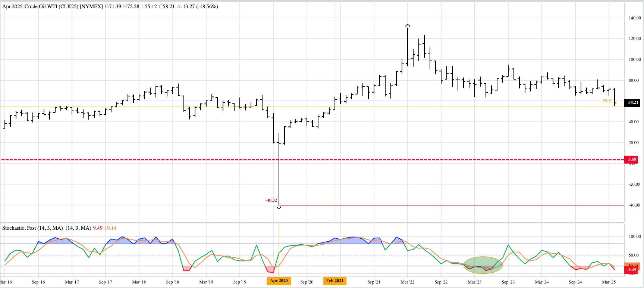This screenshot has height=288, width=644.
Task: Click the green ellipse highlight on stochastic
Action: coord(483,265)
